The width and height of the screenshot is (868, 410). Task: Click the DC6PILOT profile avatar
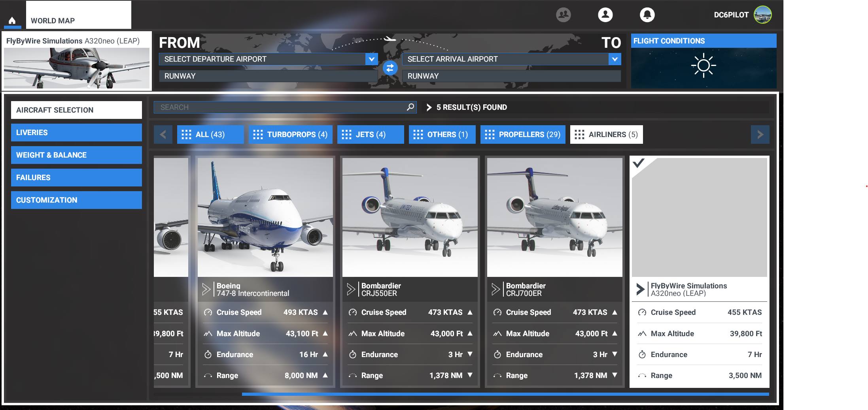(762, 15)
